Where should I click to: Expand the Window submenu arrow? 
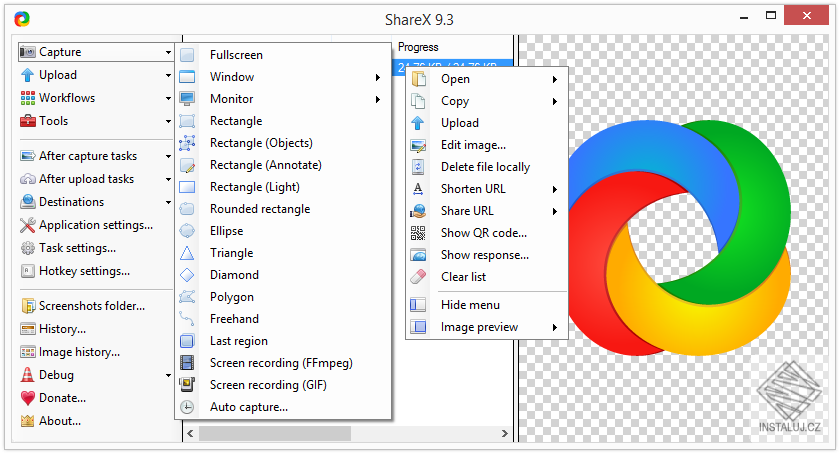(x=378, y=77)
